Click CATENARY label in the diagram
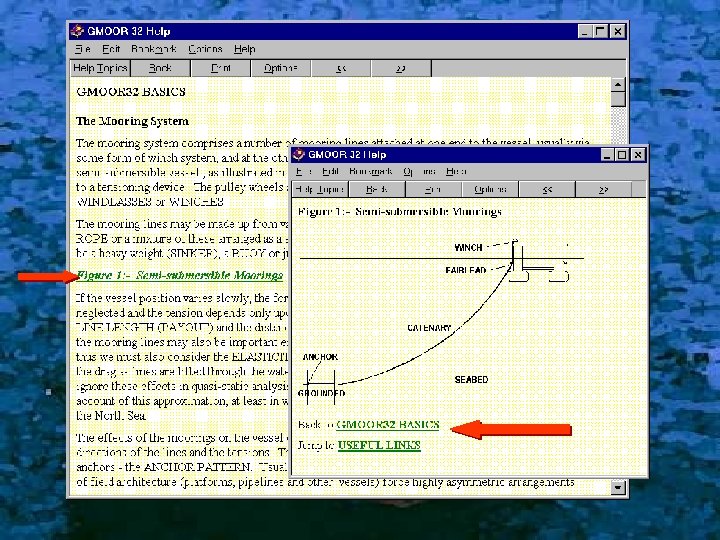 429,328
